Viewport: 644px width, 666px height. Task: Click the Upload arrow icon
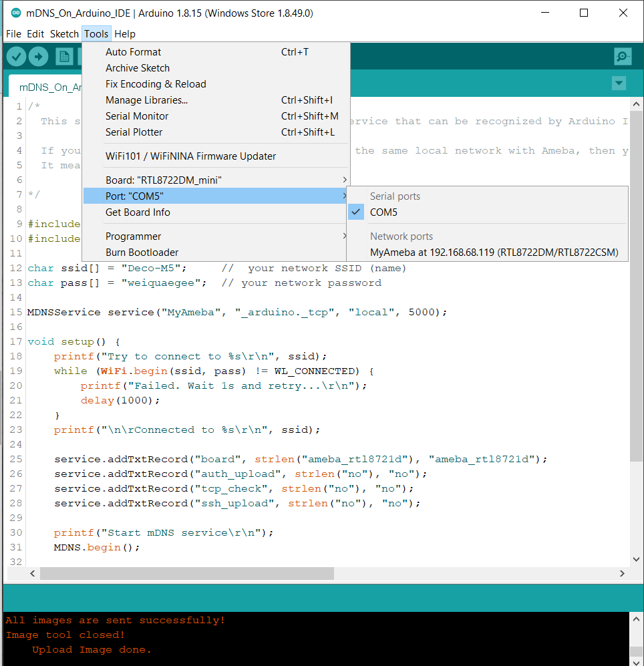(x=38, y=57)
